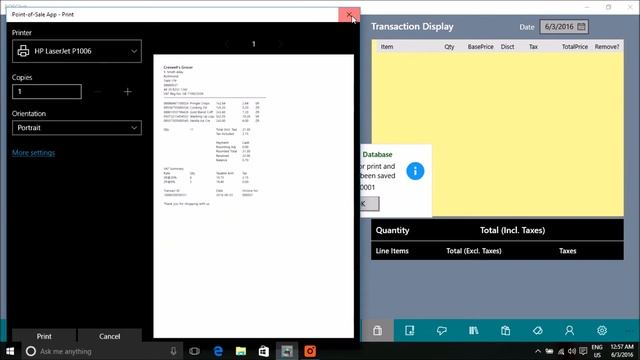Click the network tray icon
640x360 pixels.
click(x=561, y=351)
